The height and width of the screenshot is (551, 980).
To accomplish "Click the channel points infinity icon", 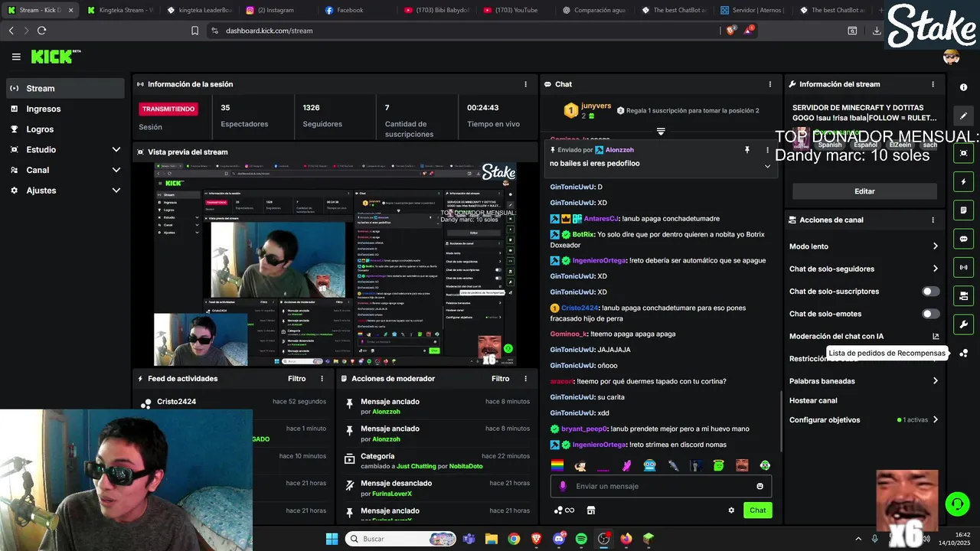I will coord(564,510).
